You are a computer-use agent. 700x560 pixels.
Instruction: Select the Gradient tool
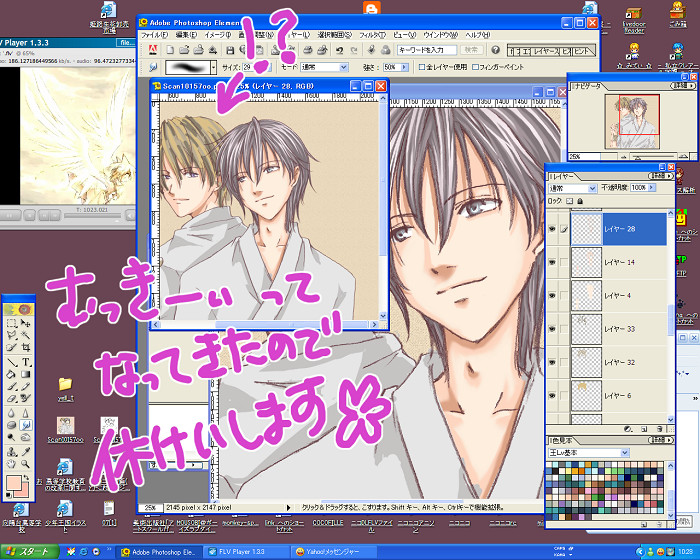[25, 374]
